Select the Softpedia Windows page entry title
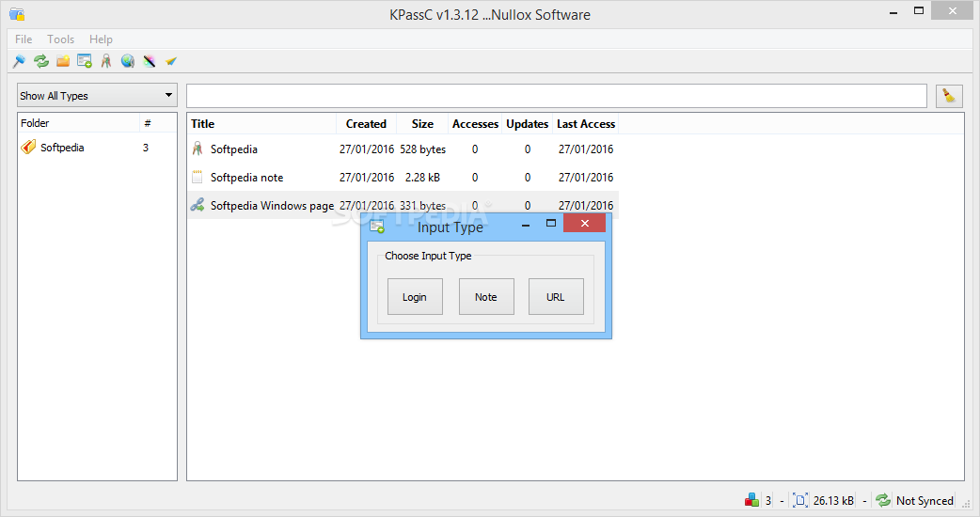Screen dimensions: 980x517 272,206
